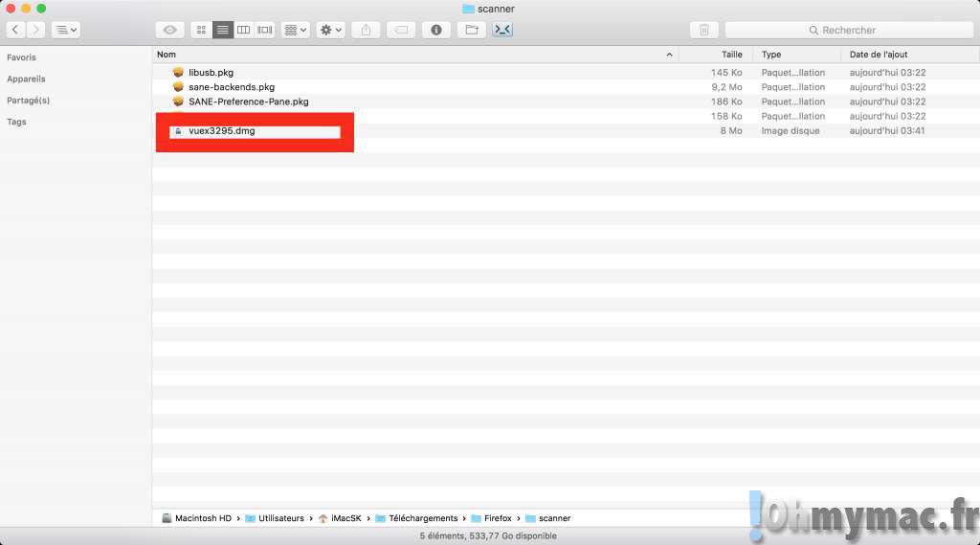
Task: Click the Quick Look eye icon
Action: [x=169, y=30]
